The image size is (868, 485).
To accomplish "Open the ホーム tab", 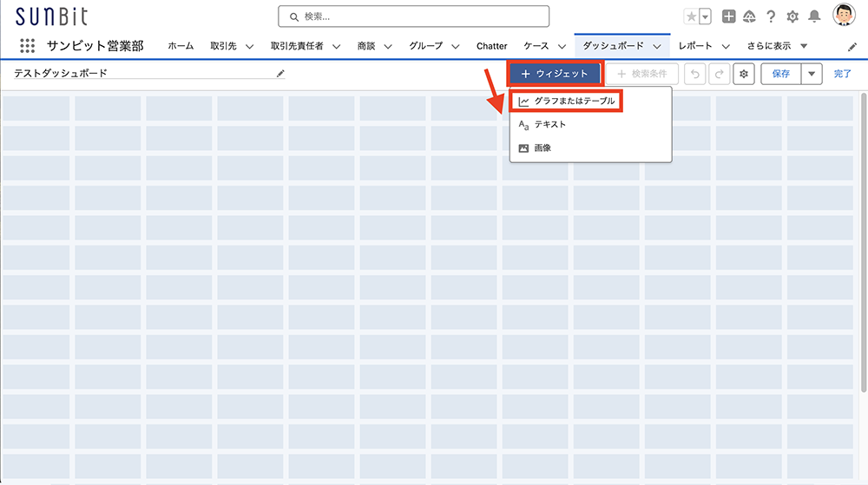I will [x=181, y=46].
